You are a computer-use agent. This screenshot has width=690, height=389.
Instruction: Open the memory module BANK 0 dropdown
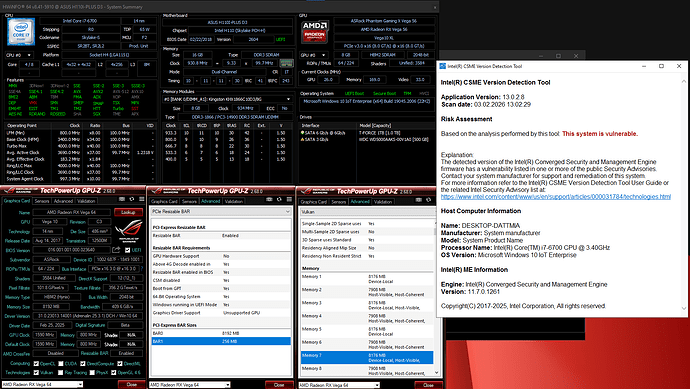[x=227, y=99]
